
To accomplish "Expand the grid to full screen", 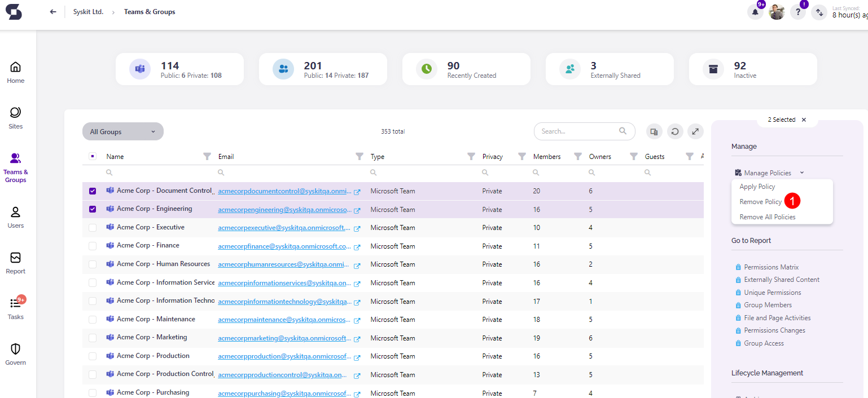I will click(x=695, y=131).
